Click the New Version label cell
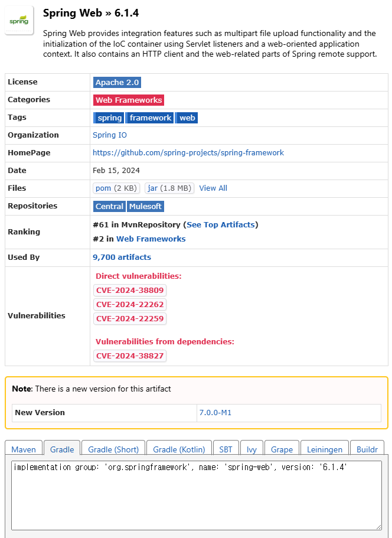The image size is (392, 538). 104,413
